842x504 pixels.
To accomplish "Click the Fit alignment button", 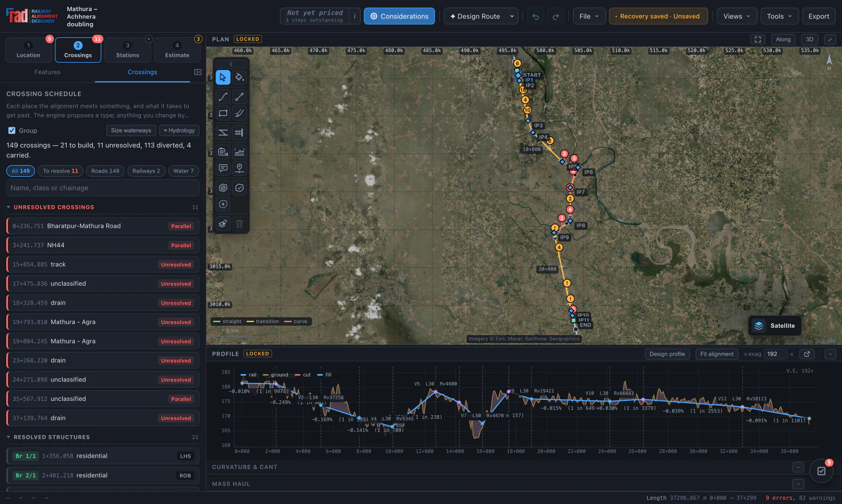I will click(x=717, y=354).
